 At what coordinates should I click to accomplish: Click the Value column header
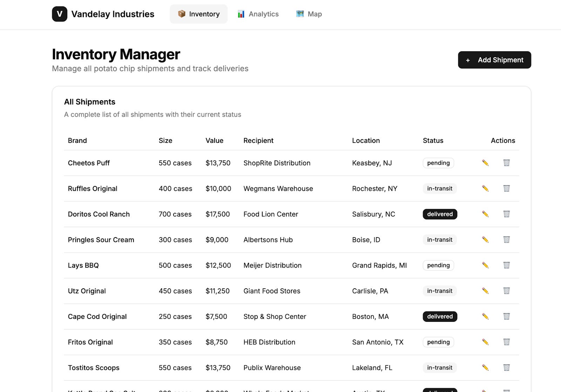[215, 140]
